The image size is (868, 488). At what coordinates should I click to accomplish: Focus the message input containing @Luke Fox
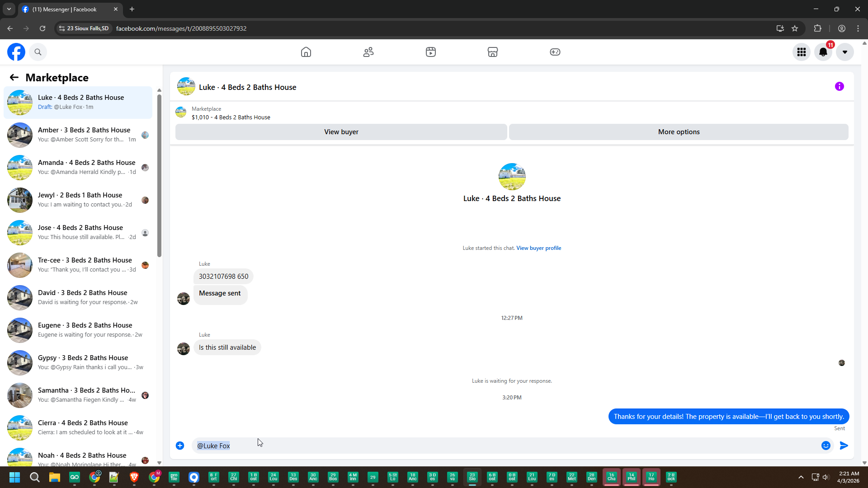(x=505, y=446)
